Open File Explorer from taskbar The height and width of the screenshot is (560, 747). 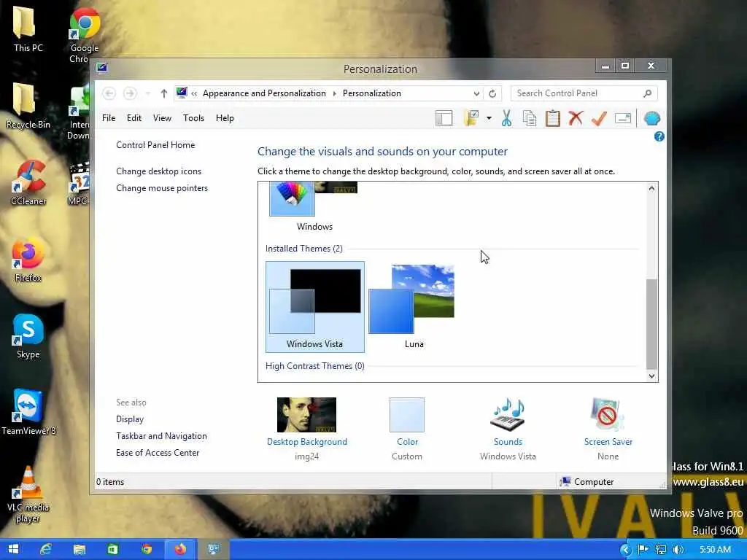pos(79,549)
